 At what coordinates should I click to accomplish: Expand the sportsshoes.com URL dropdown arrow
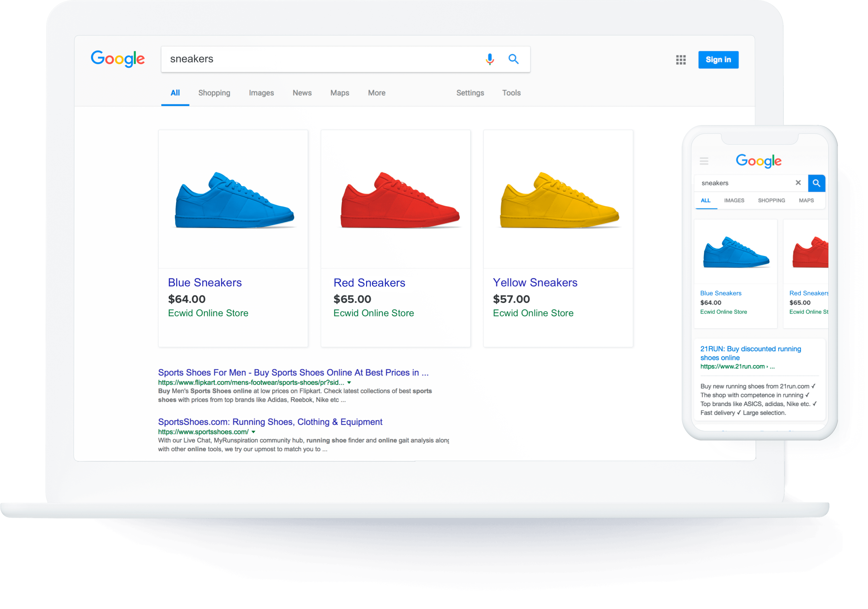pyautogui.click(x=254, y=432)
